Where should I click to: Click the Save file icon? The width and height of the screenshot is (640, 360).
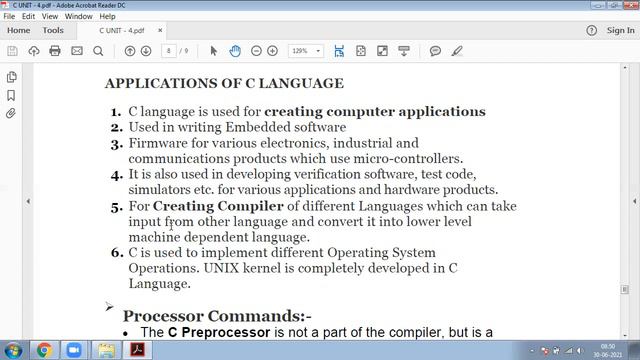pyautogui.click(x=12, y=51)
